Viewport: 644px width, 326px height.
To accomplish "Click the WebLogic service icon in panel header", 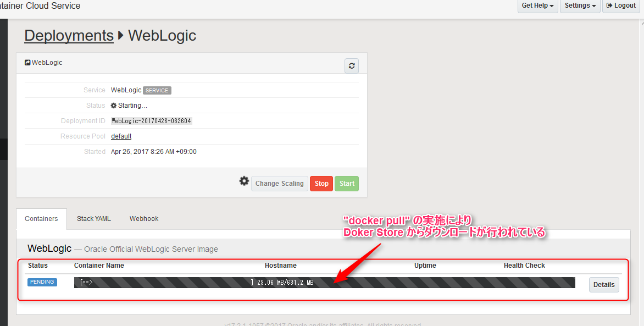I will [27, 63].
